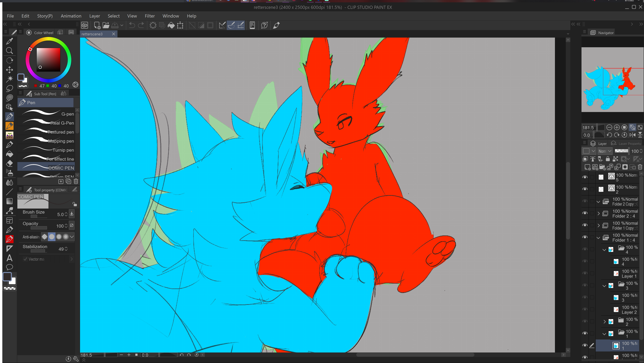Flip navigator view horizontally
Image resolution: width=644 pixels, height=363 pixels.
coord(632,135)
